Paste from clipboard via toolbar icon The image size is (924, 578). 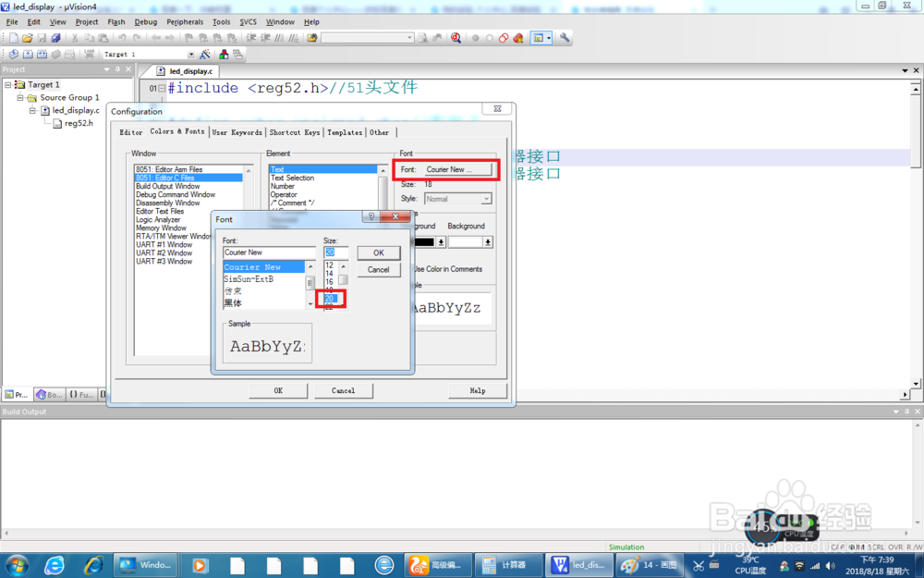pyautogui.click(x=103, y=38)
